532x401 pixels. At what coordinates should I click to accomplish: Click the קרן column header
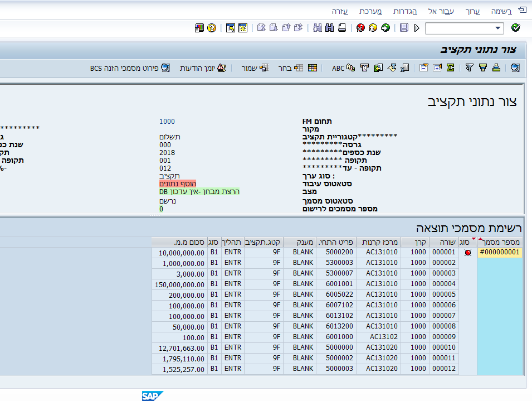coord(415,242)
